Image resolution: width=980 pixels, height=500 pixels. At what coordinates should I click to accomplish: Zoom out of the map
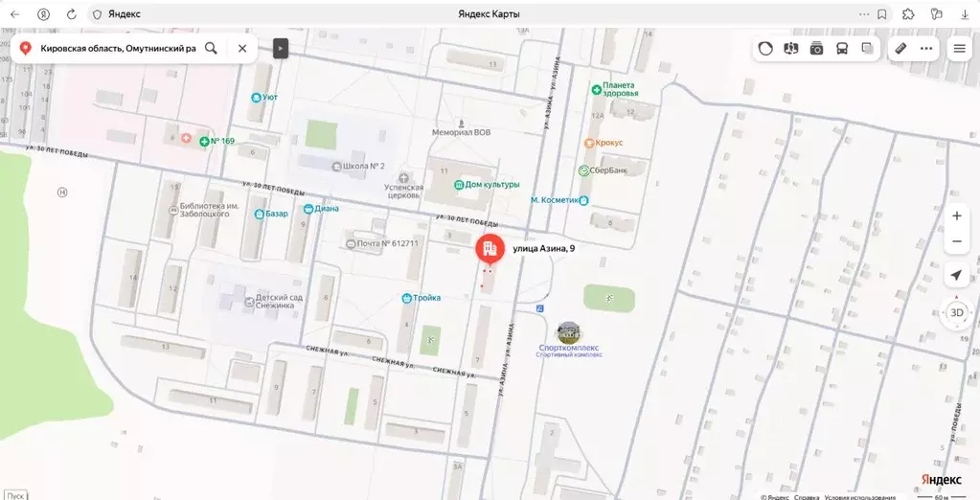click(956, 241)
